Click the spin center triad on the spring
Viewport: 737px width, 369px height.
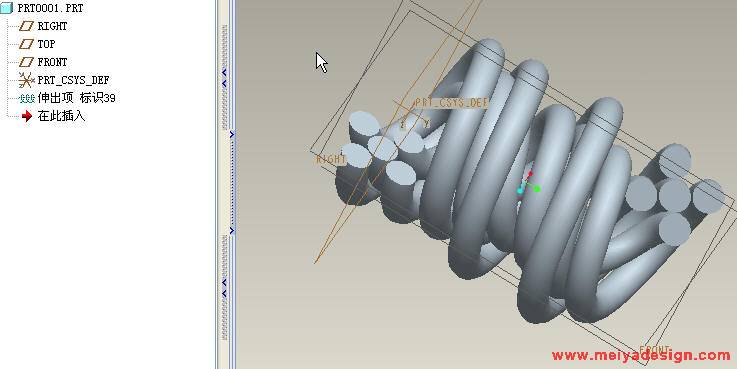tap(528, 184)
